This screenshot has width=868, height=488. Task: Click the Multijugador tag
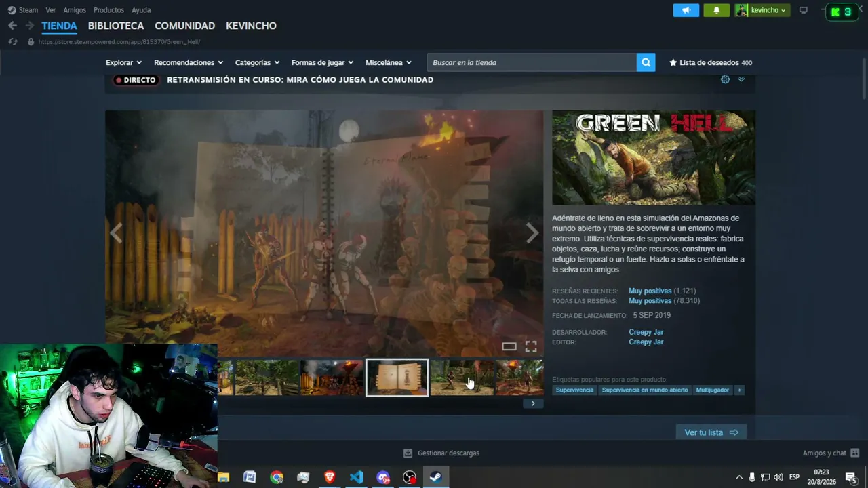[713, 390]
